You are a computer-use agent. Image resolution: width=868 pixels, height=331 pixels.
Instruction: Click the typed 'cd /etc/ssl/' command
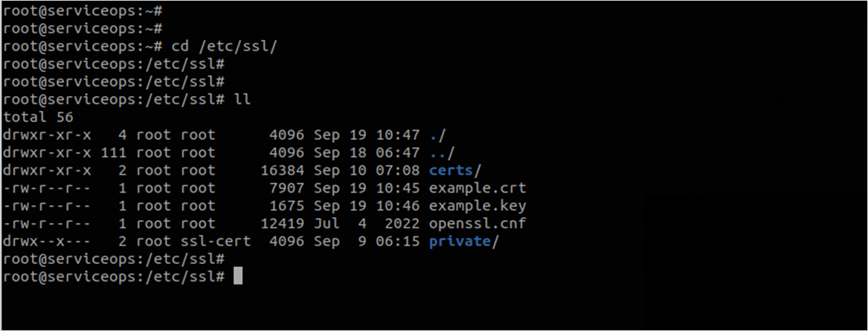(x=219, y=46)
